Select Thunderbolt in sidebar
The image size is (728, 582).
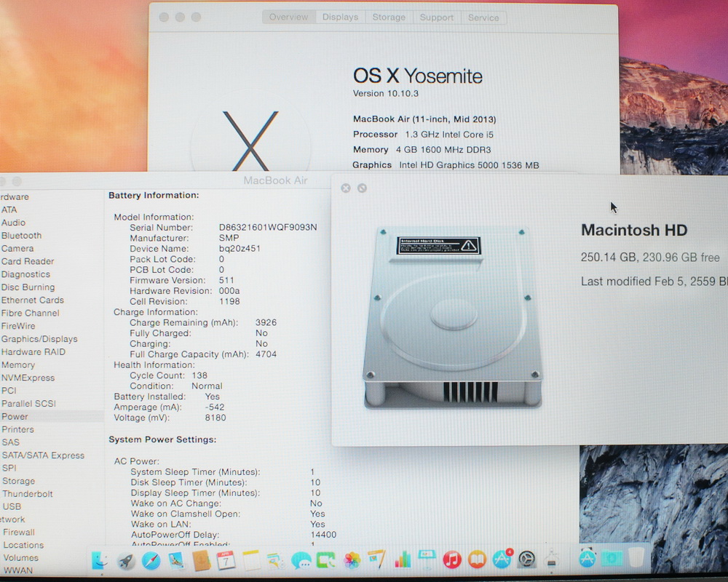tap(28, 494)
